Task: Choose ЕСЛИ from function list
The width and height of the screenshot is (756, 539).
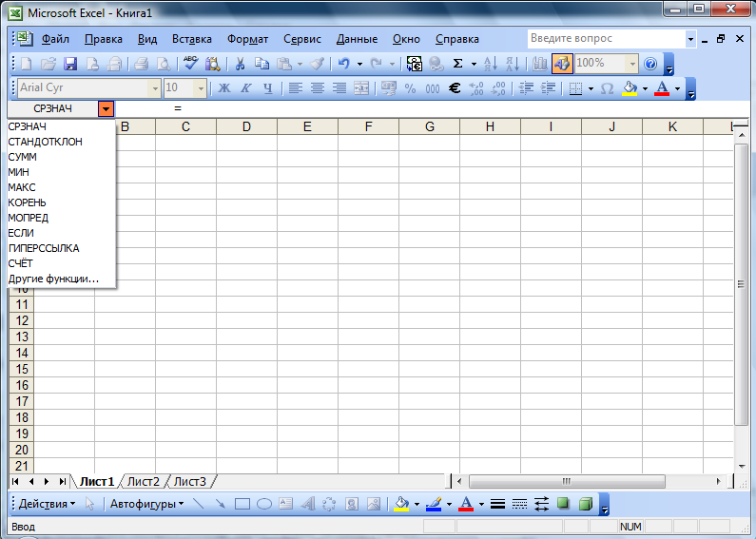Action: [61, 233]
